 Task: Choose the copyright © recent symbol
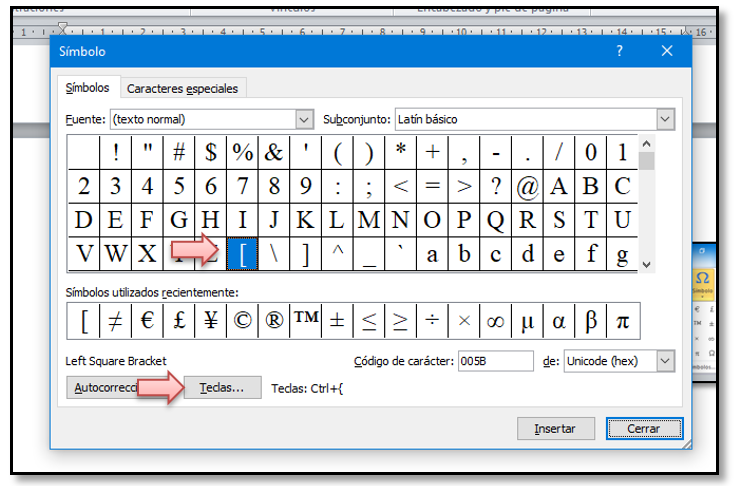coord(243,321)
